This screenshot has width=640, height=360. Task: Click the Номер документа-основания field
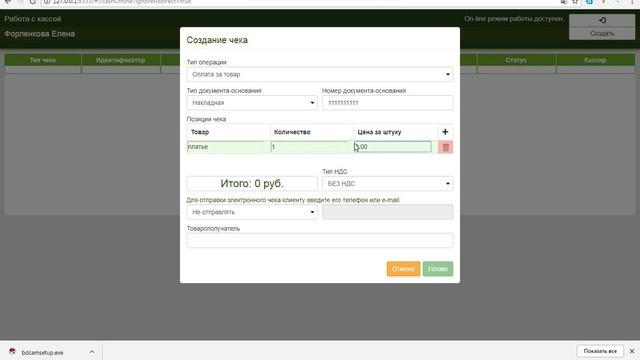[x=387, y=103]
